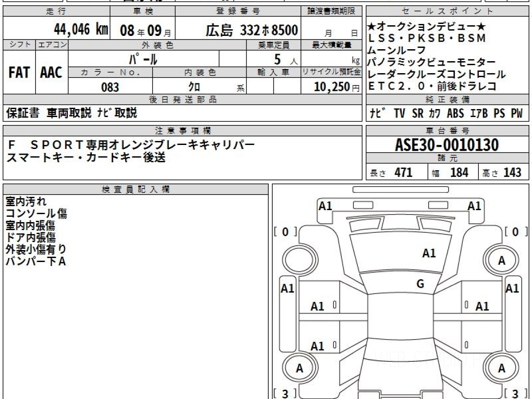Click the スマートキー・カードキー後送 note
This screenshot has height=399, width=532.
[86, 157]
